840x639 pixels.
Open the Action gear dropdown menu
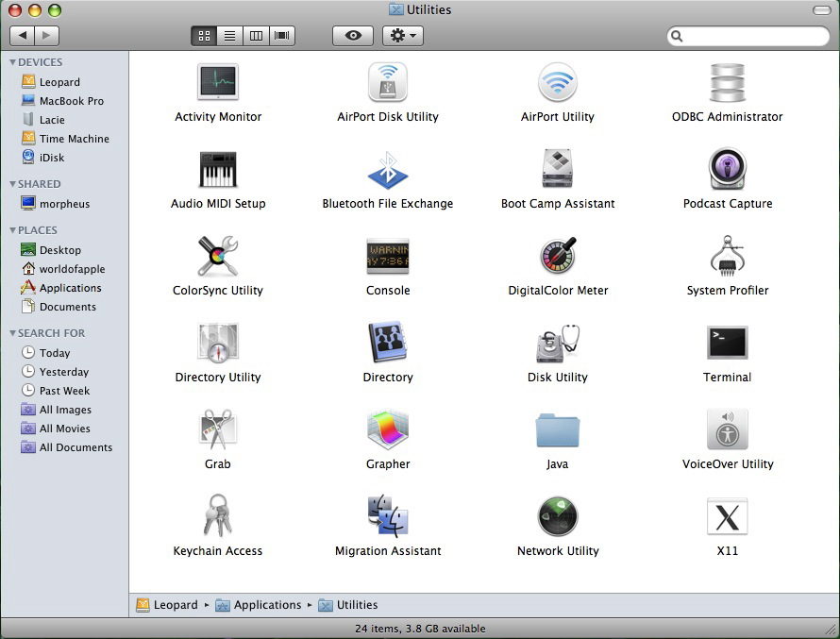[403, 36]
